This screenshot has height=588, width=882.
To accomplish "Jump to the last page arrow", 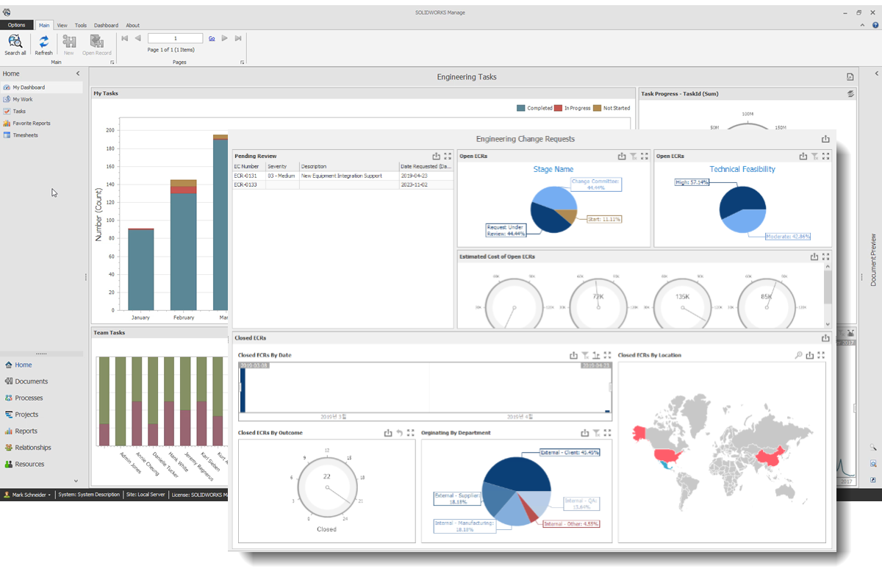I will click(238, 38).
